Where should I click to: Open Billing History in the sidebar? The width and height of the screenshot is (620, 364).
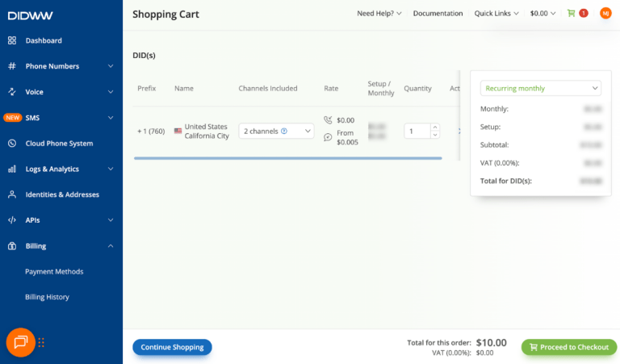tap(47, 297)
